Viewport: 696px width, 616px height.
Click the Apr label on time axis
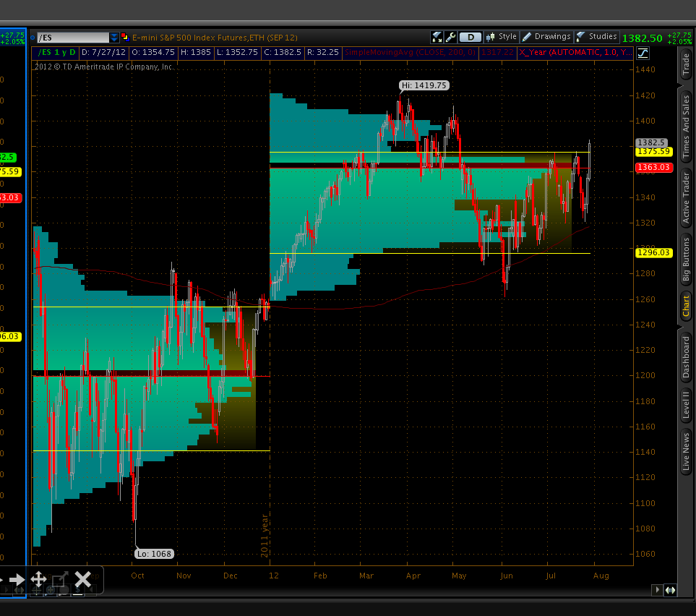413,576
